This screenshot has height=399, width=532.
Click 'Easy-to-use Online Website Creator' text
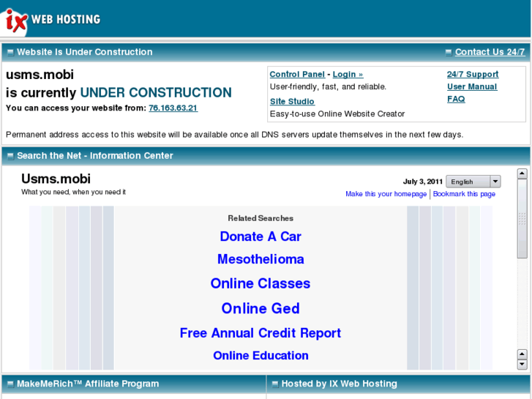coord(337,113)
